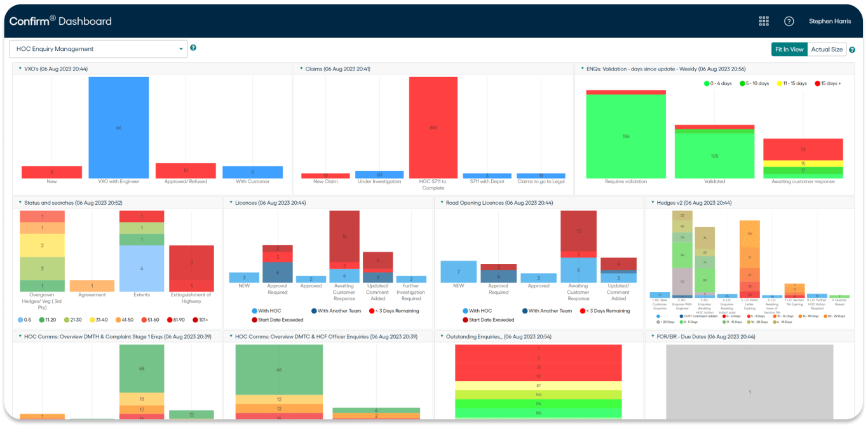Switch to Actual Size mode
868x426 pixels.
(x=827, y=49)
